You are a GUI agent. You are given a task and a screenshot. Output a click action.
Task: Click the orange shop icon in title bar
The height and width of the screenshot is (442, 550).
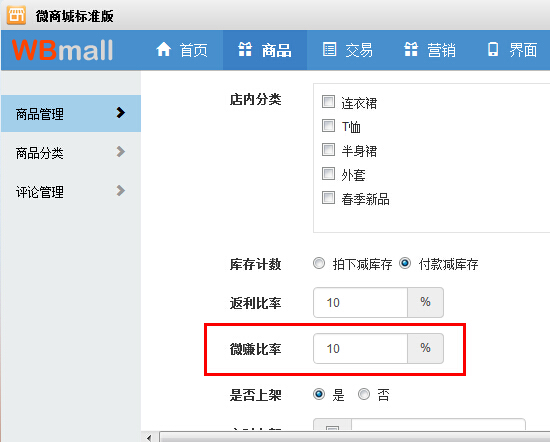16,15
